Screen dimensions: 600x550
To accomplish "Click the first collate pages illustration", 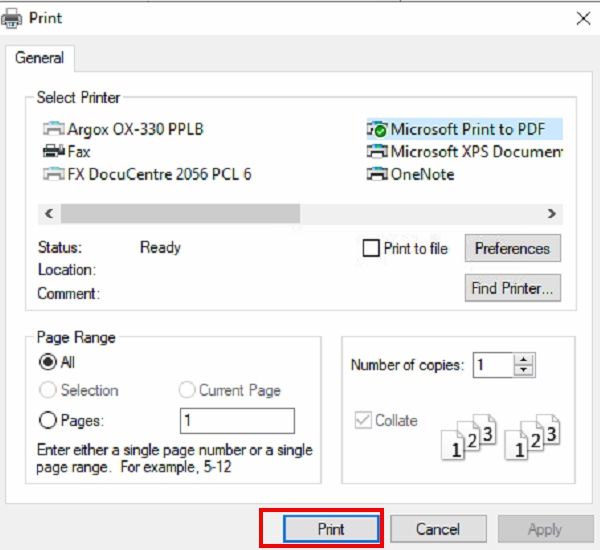I will tap(469, 437).
